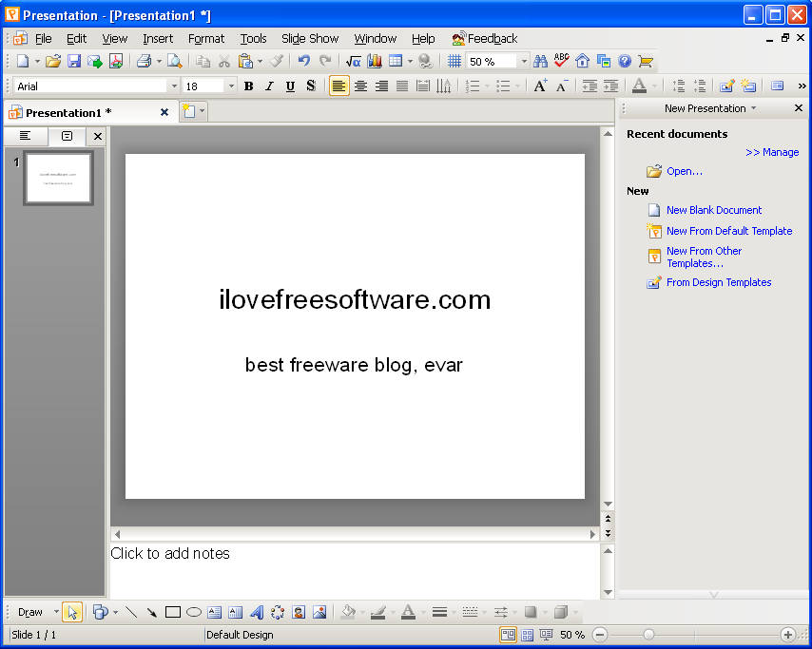Screen dimensions: 812x649
Task: Toggle underline formatting
Action: click(290, 86)
